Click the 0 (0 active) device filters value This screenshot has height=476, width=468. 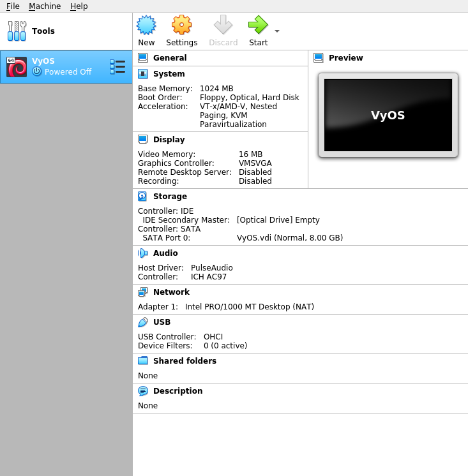[x=225, y=345]
